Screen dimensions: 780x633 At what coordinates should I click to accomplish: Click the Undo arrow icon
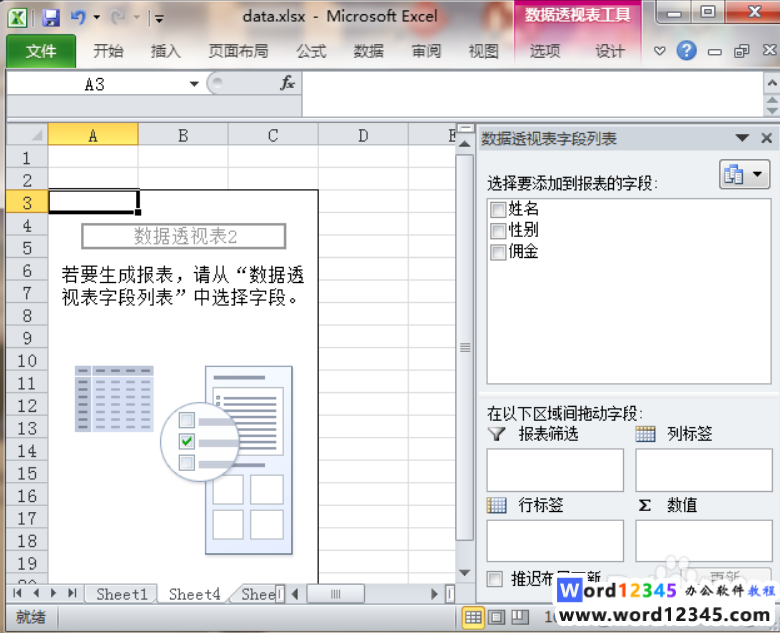[78, 18]
